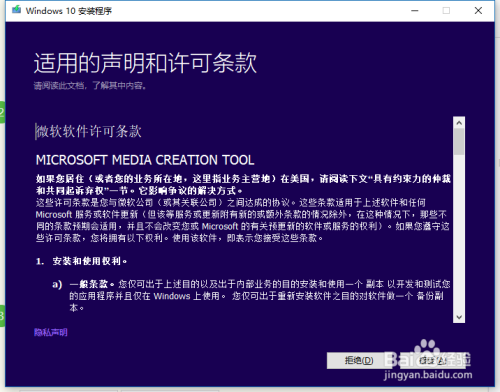Image resolution: width=500 pixels, height=392 pixels.
Task: Click the 适用的声明和许可条款 page heading
Action: 145,63
